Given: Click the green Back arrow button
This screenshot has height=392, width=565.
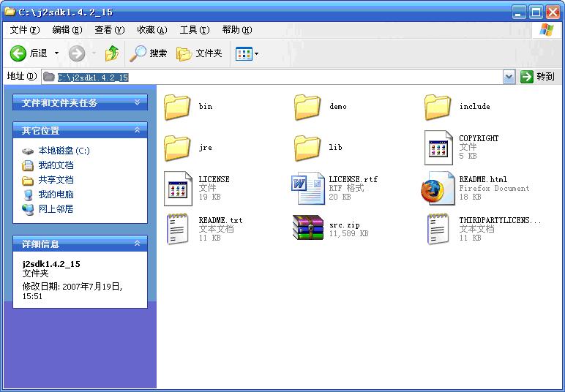Looking at the screenshot, I should (18, 53).
